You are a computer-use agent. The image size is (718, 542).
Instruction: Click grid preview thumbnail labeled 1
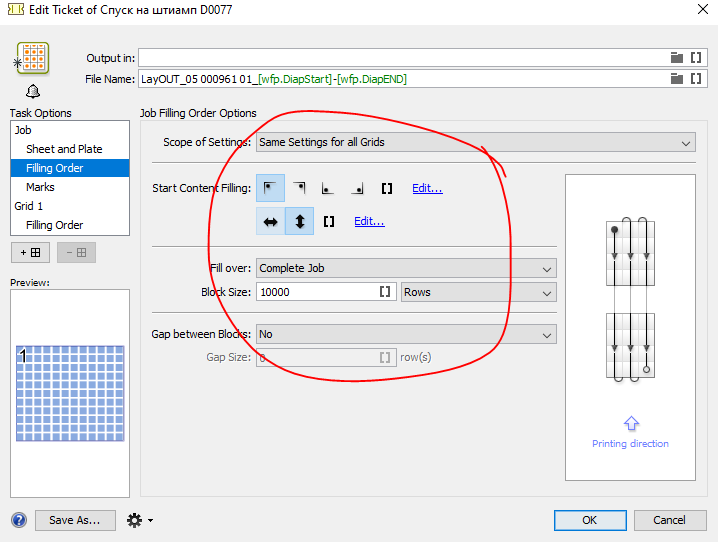pyautogui.click(x=70, y=394)
